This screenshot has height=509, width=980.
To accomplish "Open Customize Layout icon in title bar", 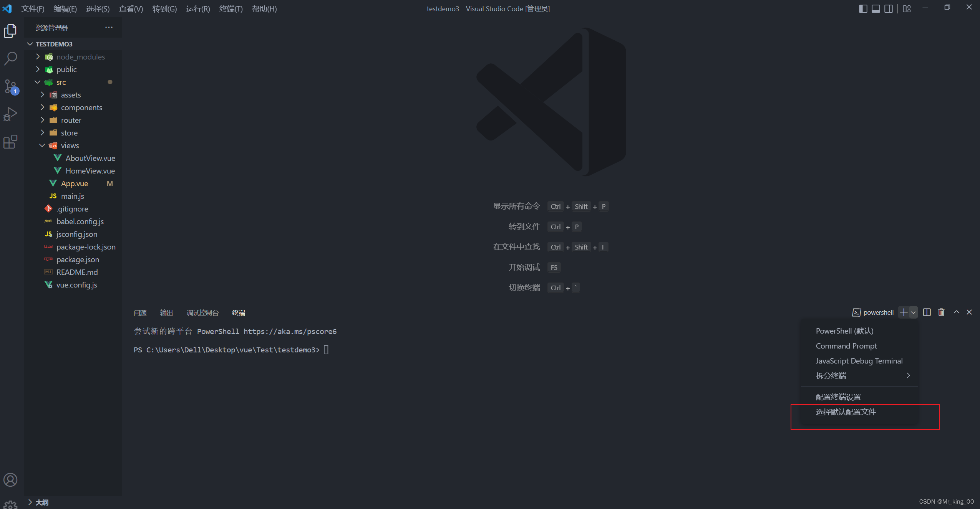I will tap(907, 8).
